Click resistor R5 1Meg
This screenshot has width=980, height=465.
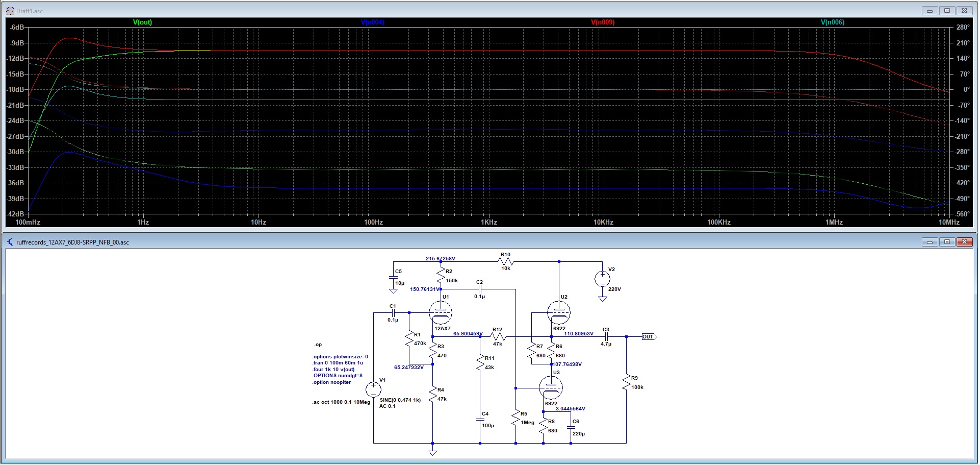(x=516, y=418)
